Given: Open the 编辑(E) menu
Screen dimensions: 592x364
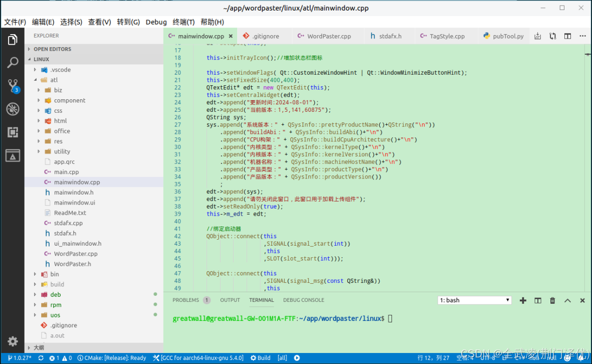Looking at the screenshot, I should (43, 22).
